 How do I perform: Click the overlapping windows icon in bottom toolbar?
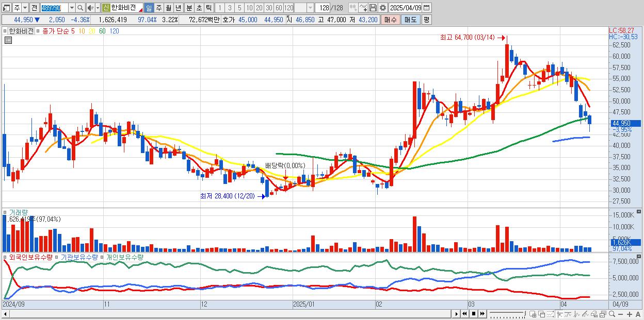coord(542,314)
